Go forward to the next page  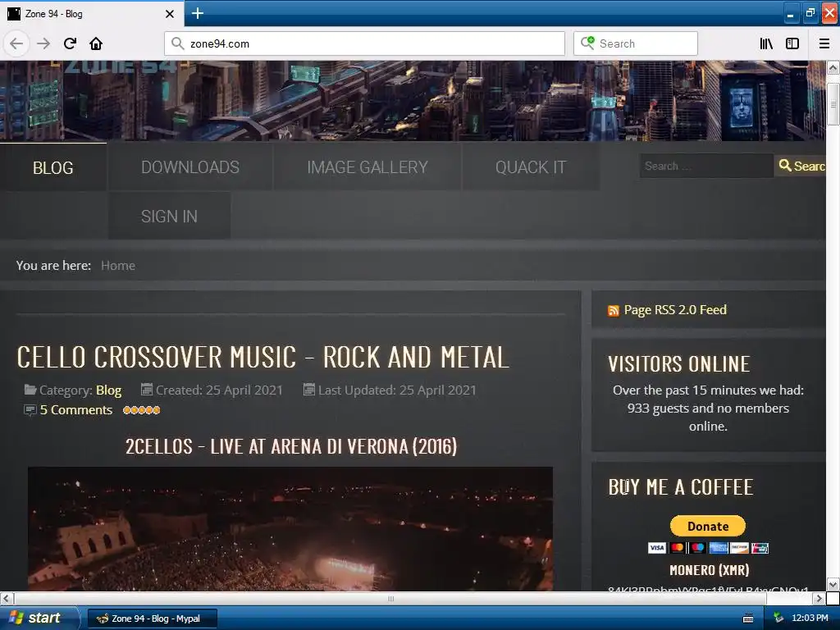tap(43, 43)
